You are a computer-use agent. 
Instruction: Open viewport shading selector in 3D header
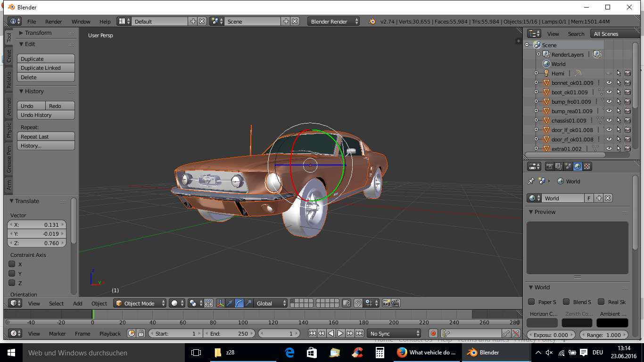(177, 303)
